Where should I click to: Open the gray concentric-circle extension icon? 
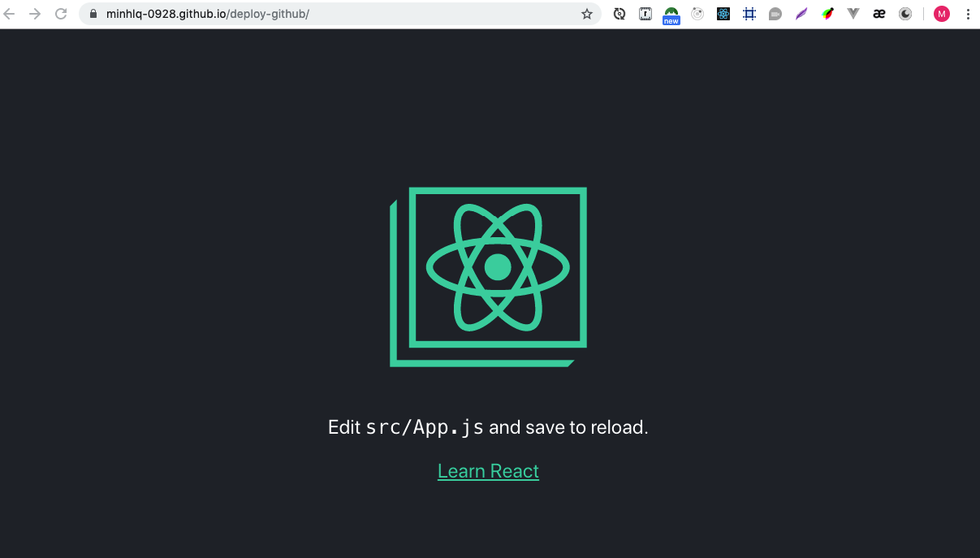(x=697, y=14)
